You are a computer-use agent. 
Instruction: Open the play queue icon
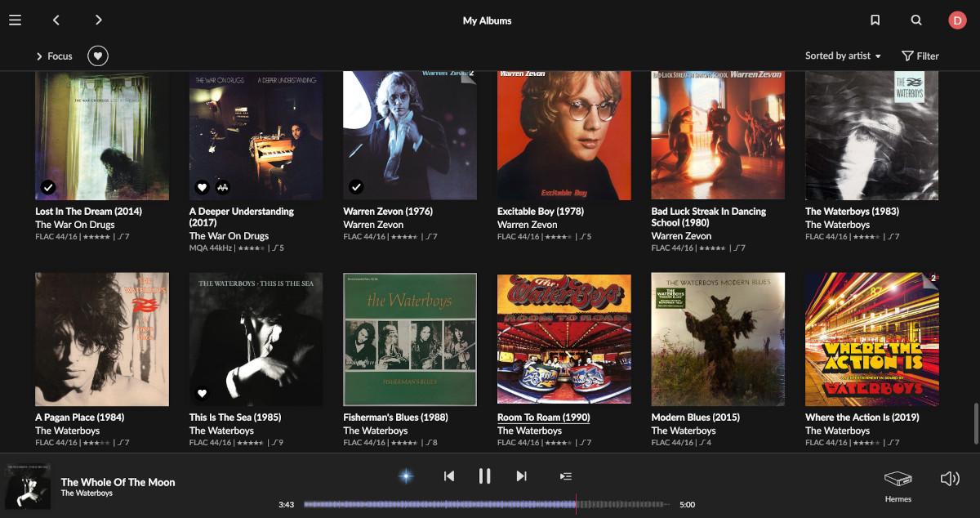[565, 476]
